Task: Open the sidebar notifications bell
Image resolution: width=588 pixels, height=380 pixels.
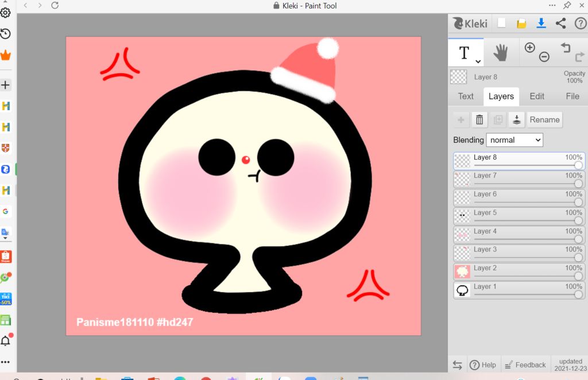Action: coord(6,340)
